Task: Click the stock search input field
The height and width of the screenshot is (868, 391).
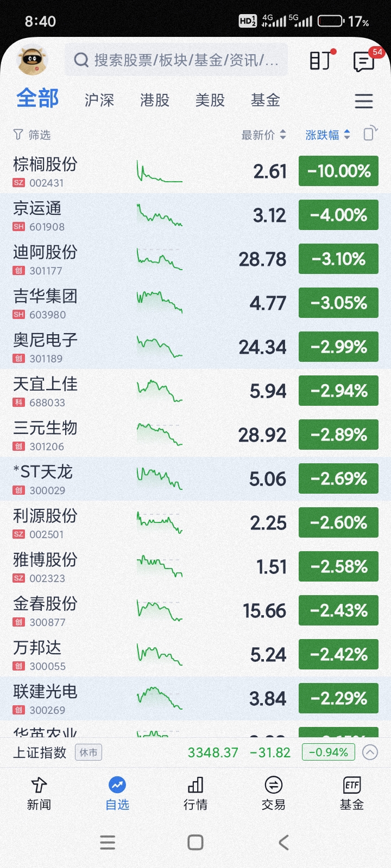Action: [x=176, y=60]
